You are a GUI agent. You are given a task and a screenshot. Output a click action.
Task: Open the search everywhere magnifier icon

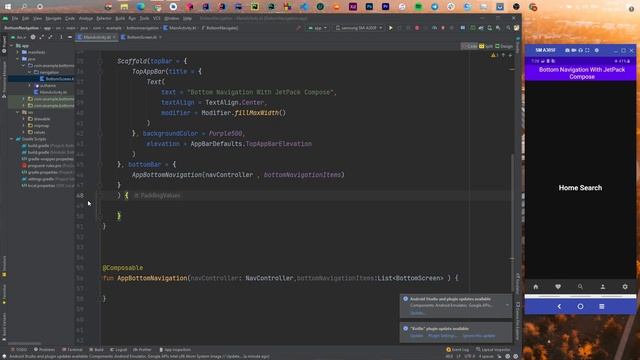tap(508, 28)
